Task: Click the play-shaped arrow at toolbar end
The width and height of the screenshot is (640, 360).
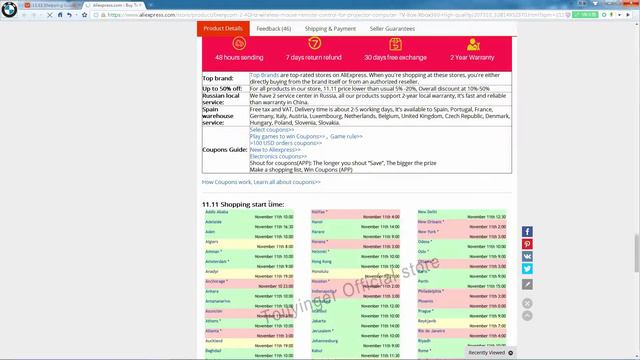Action: (628, 15)
